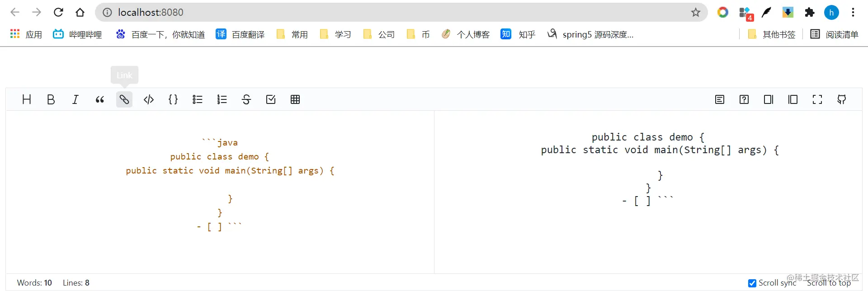Toggle the Scroll sync checkbox

coord(752,283)
